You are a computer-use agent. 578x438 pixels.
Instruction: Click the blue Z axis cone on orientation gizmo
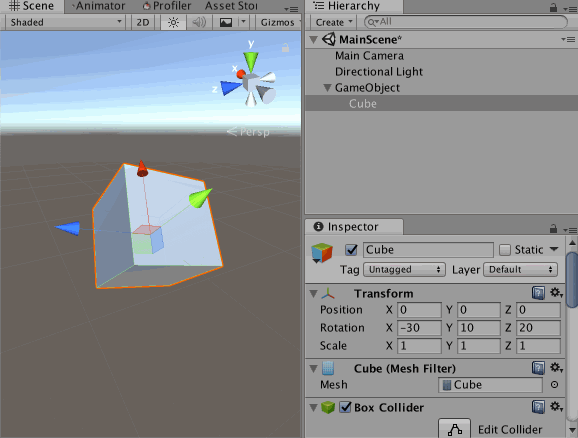coord(231,88)
